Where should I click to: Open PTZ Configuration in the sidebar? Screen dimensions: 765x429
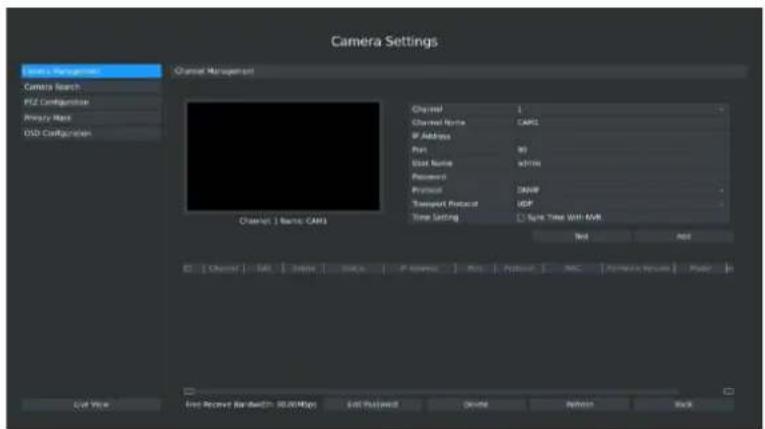click(x=91, y=102)
